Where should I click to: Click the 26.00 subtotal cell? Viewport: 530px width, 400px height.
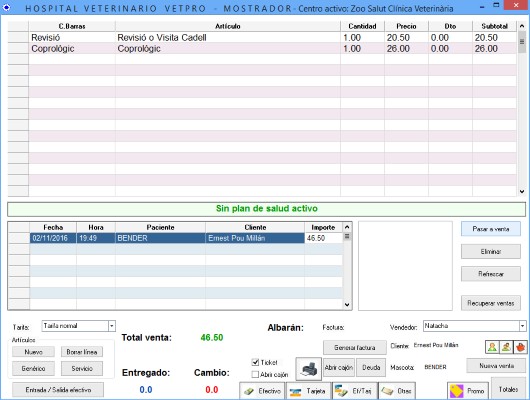tap(494, 48)
